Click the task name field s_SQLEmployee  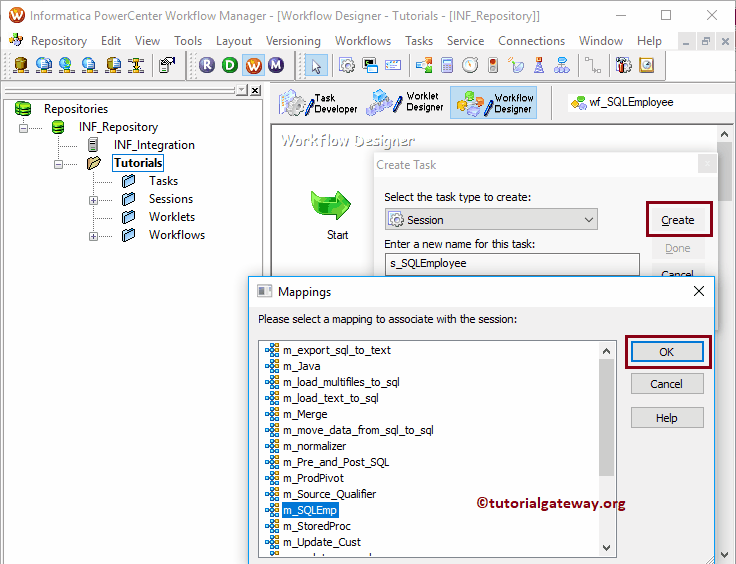pos(512,263)
